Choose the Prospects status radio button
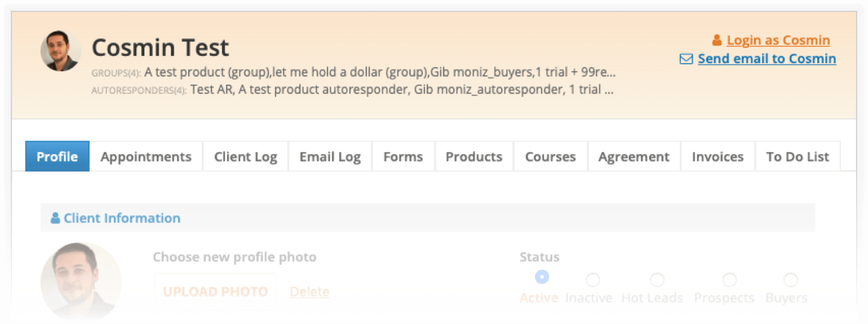This screenshot has height=324, width=868. (x=729, y=279)
